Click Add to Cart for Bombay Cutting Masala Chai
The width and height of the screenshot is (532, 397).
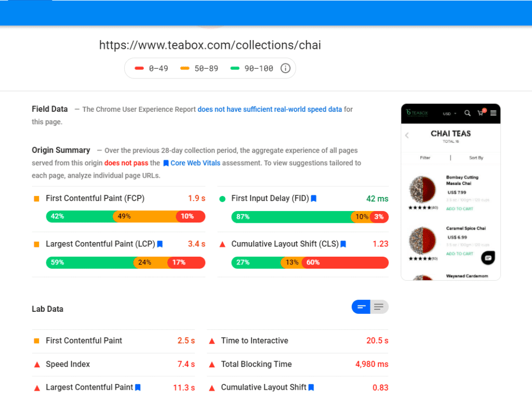(x=459, y=209)
